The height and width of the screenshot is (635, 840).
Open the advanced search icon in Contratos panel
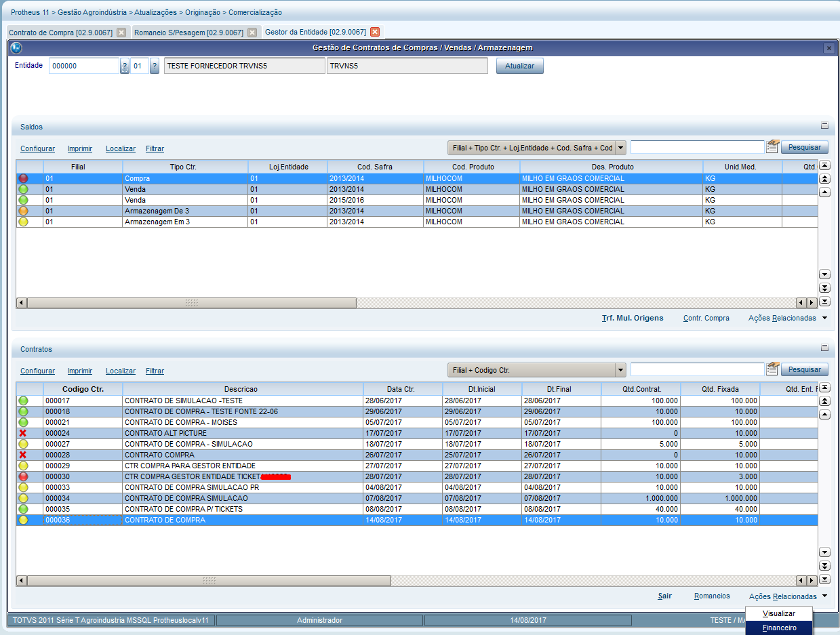coord(772,369)
